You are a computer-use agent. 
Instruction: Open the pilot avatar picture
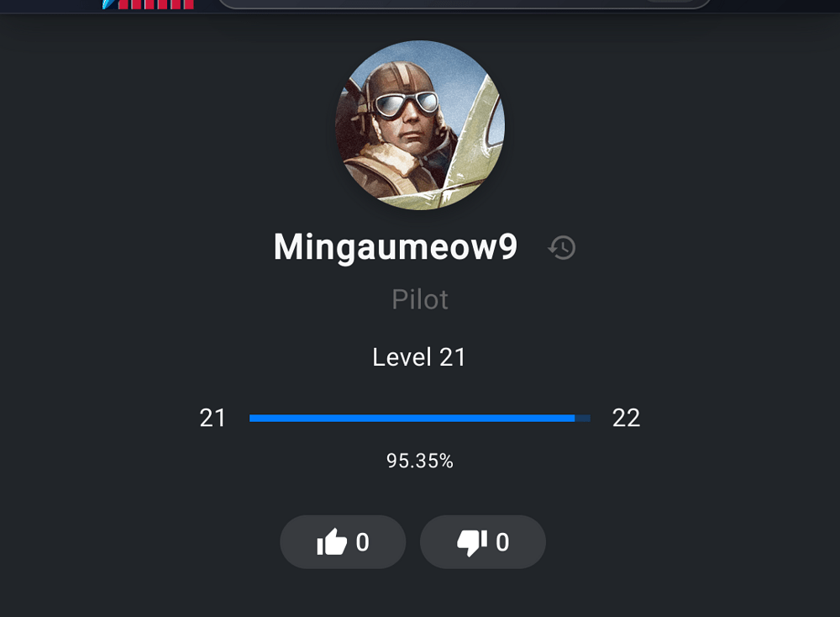click(420, 125)
